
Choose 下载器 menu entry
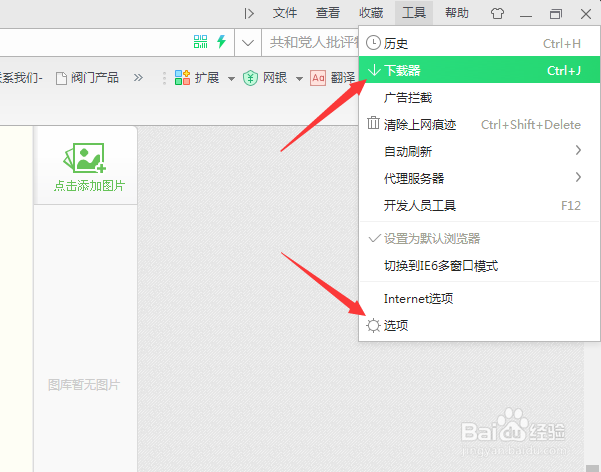[479, 70]
